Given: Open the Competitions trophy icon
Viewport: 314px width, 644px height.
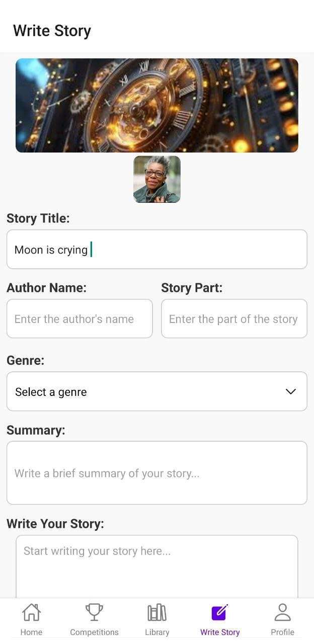Looking at the screenshot, I should (x=94, y=612).
